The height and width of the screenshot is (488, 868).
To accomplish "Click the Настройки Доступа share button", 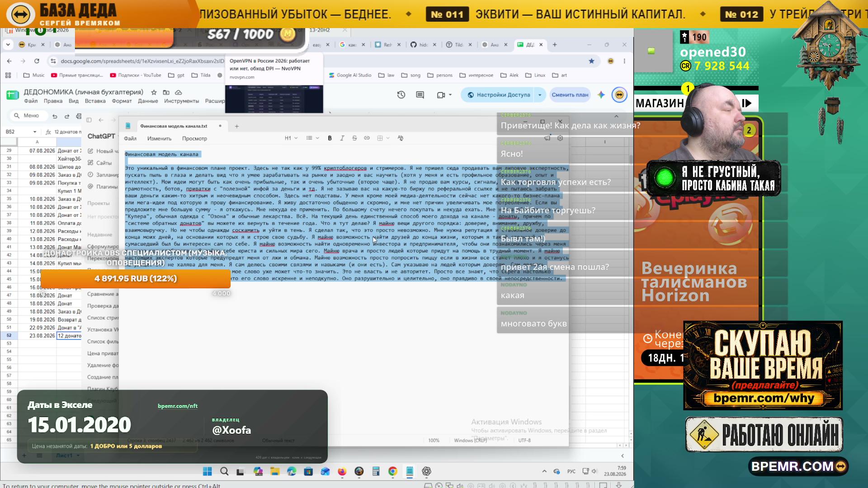I will pyautogui.click(x=498, y=95).
